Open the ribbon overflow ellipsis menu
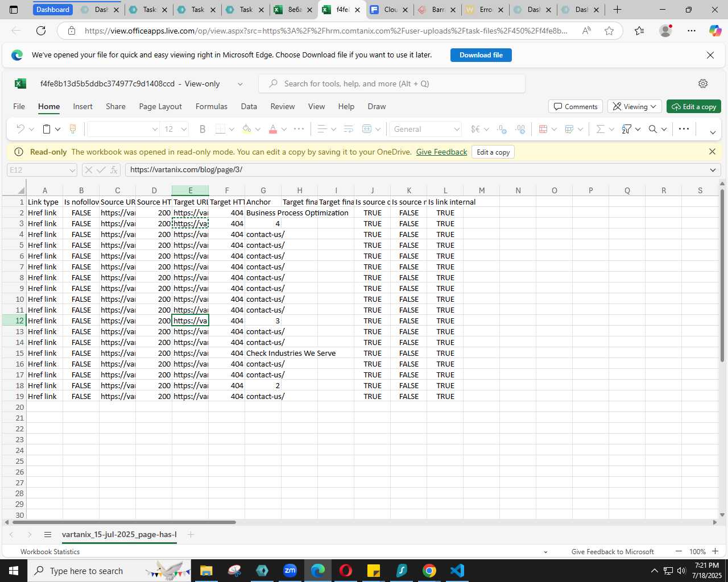This screenshot has width=728, height=582. [684, 129]
